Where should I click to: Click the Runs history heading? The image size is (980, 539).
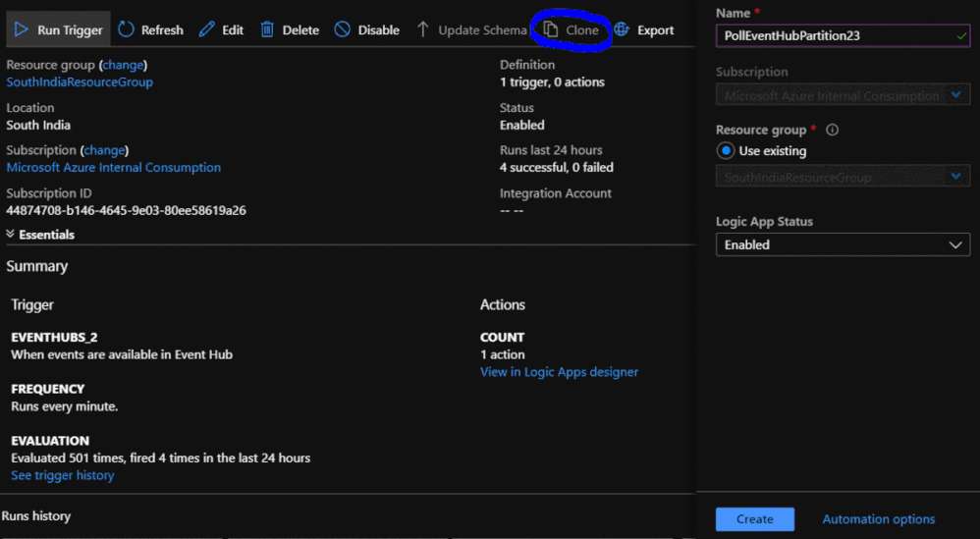click(36, 515)
